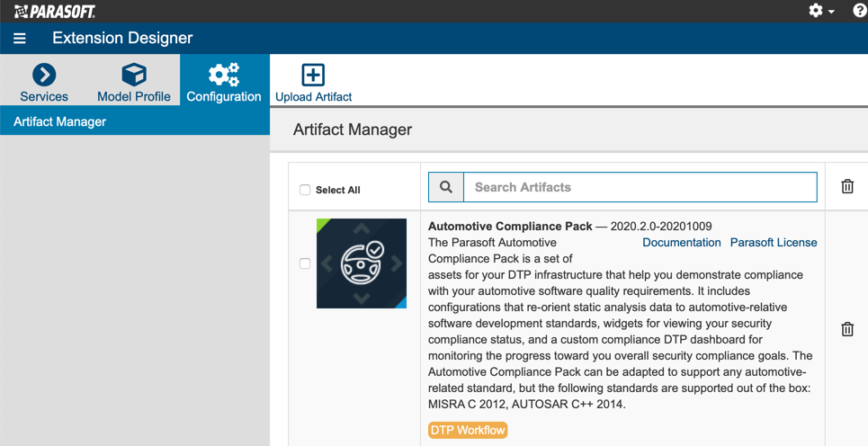Click the DTP Workflow tag
868x446 pixels.
(468, 430)
